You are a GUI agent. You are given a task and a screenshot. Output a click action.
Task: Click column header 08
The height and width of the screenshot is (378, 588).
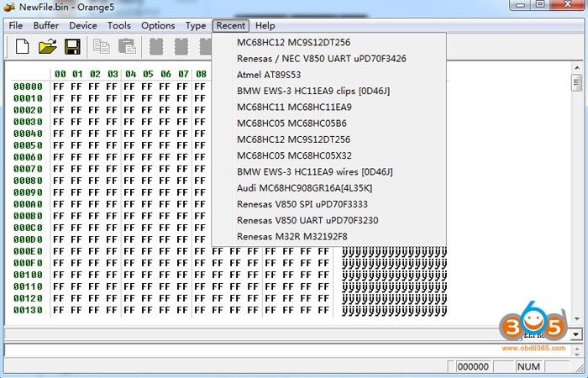[x=201, y=74]
